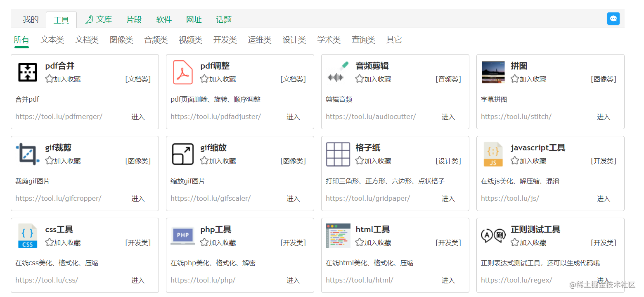Click the gif裁剪 crop icon
This screenshot has height=297, width=644.
pyautogui.click(x=27, y=154)
